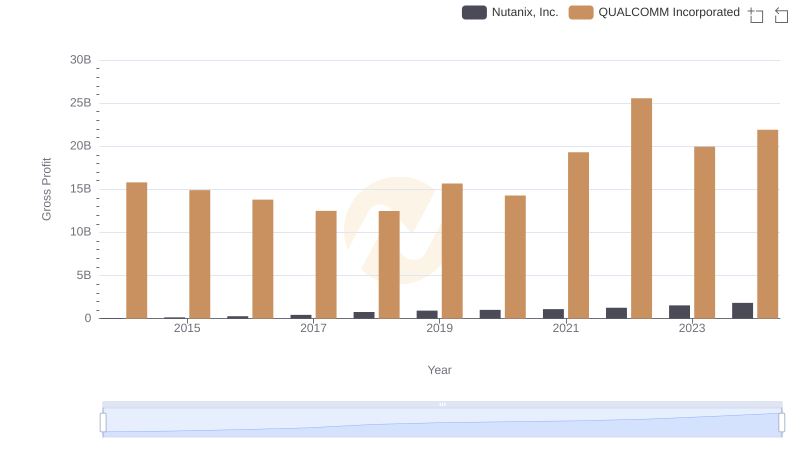
Task: Select the rightmost QUALCOMM bar for 2024
Action: [x=767, y=224]
